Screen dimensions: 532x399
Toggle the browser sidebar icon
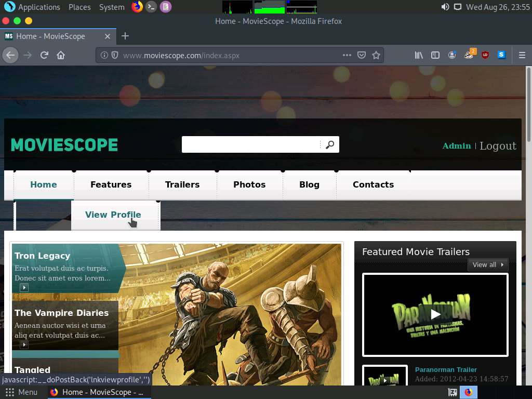pyautogui.click(x=435, y=55)
